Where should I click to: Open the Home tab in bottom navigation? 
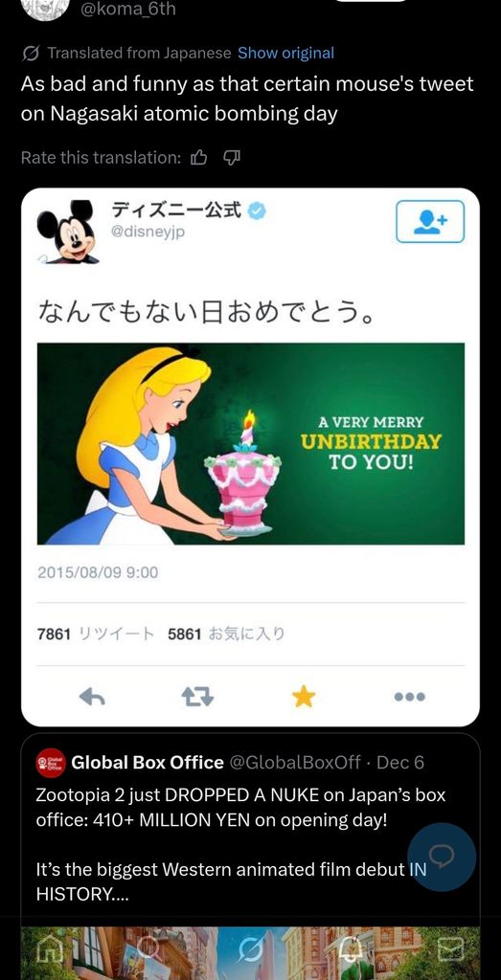(x=49, y=951)
